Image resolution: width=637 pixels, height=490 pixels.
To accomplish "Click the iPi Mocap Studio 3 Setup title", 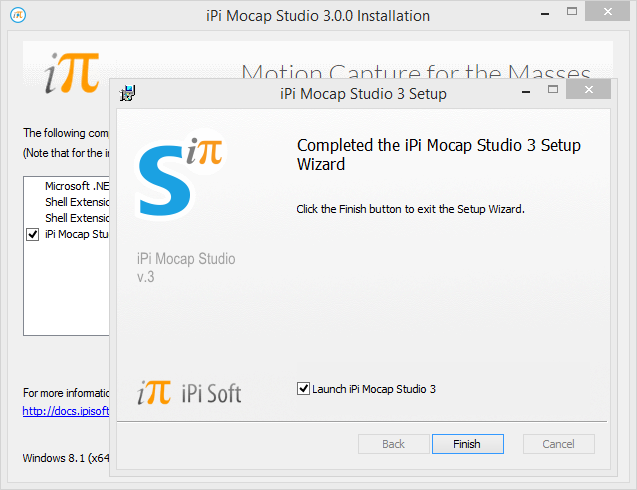I will 363,93.
